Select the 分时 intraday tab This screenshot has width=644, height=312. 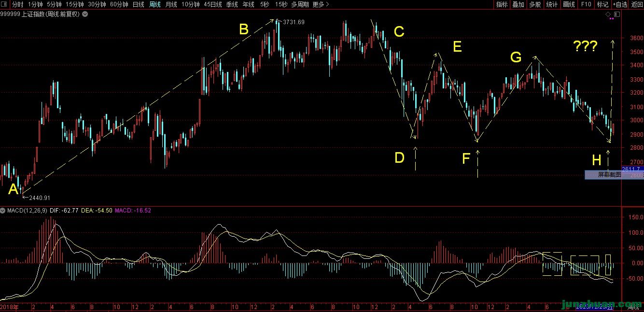coord(17,4)
